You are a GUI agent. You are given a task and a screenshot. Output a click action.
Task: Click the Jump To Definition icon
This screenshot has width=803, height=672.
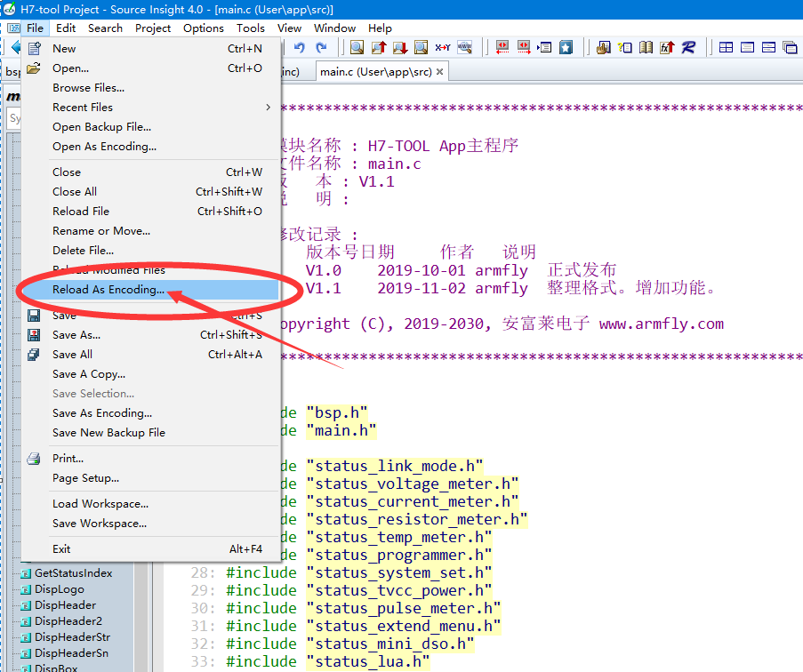pos(544,48)
